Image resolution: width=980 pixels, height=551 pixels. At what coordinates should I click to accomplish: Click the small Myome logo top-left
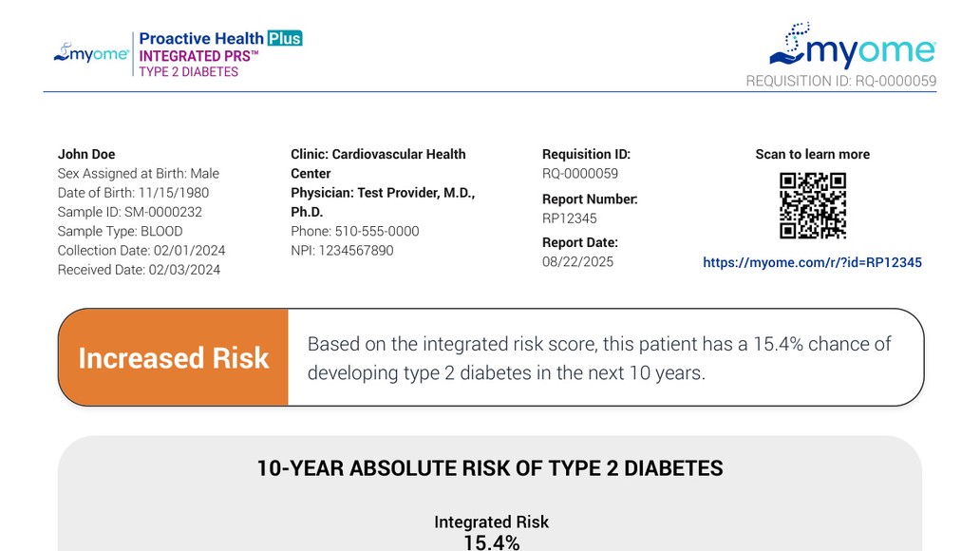click(x=91, y=53)
